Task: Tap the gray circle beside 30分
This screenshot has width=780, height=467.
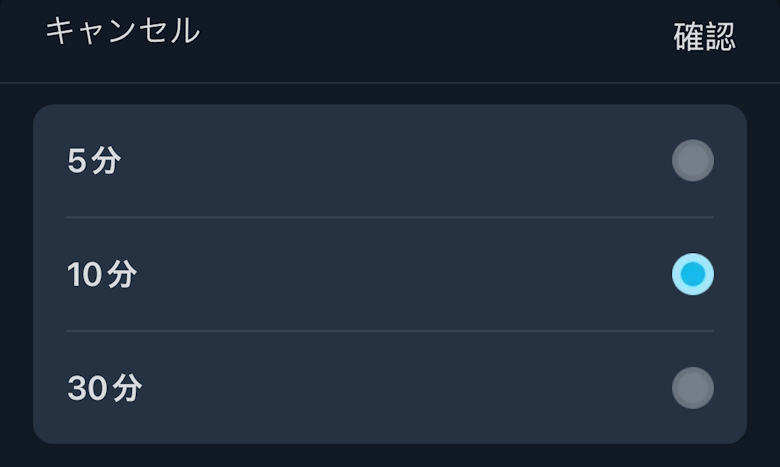Action: [692, 388]
